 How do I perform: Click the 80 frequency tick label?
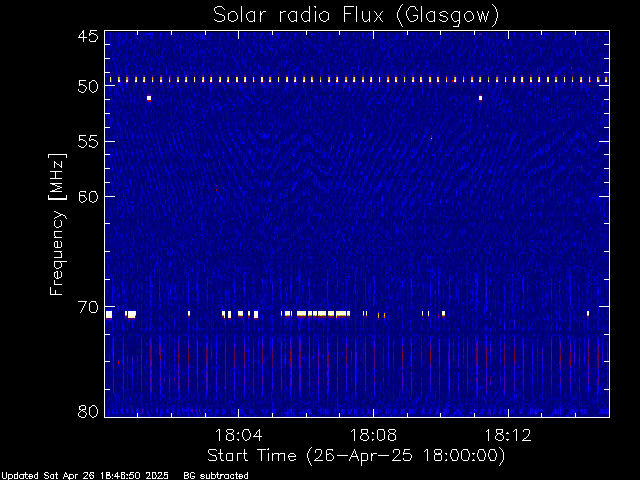[x=88, y=411]
